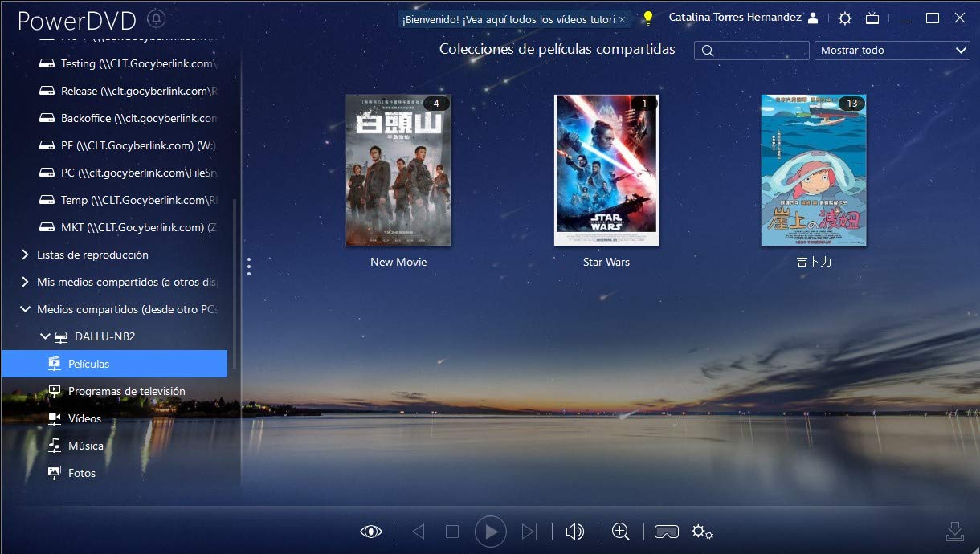Expand Listas de reproducción section
The width and height of the screenshot is (980, 554).
(x=26, y=255)
